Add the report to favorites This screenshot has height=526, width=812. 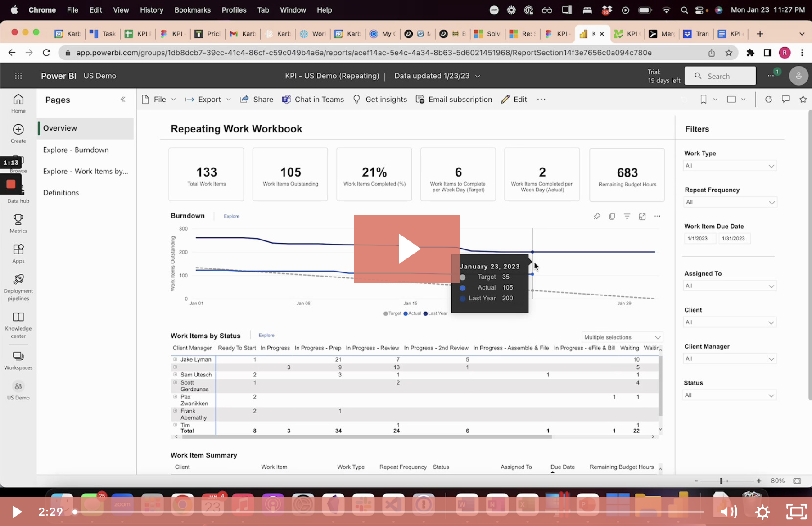click(803, 99)
